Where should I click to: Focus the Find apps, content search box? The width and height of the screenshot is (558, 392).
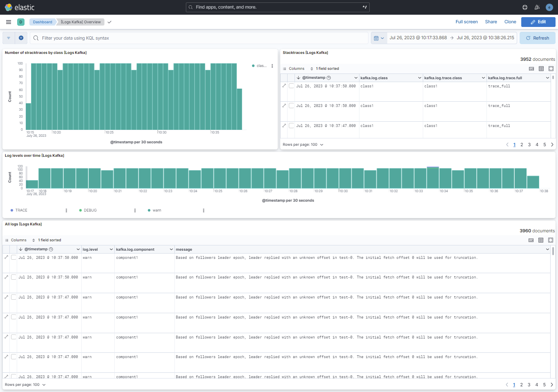point(278,7)
